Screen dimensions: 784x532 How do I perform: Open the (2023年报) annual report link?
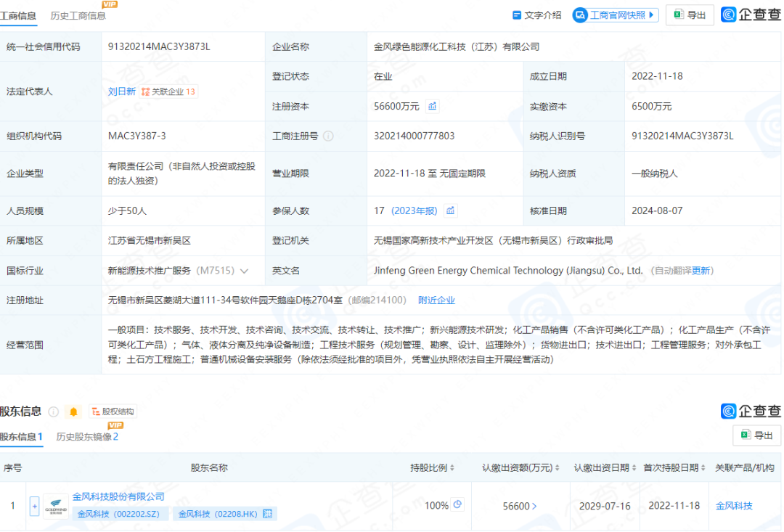(414, 210)
